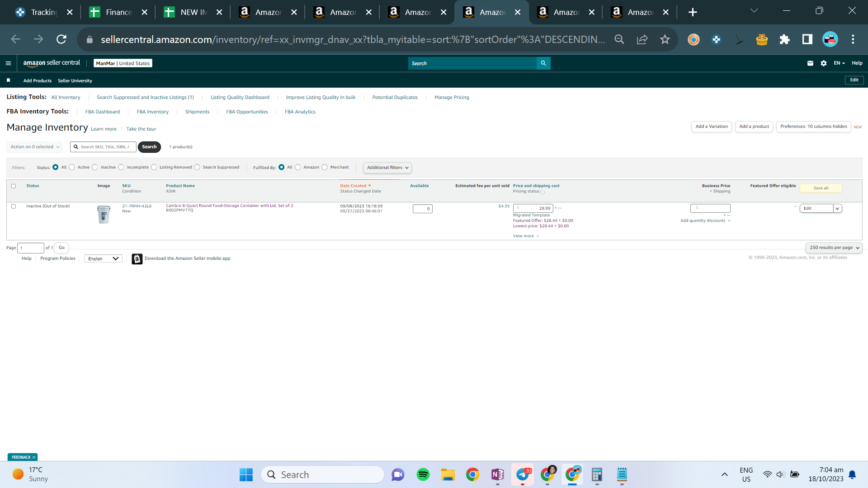The image size is (868, 488).
Task: Open Telegram from the taskbar
Action: (x=523, y=474)
